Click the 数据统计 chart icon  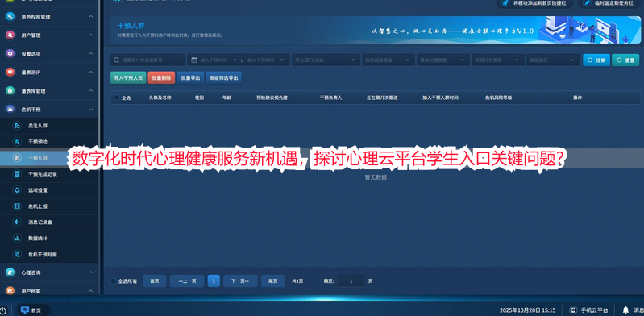coord(17,238)
